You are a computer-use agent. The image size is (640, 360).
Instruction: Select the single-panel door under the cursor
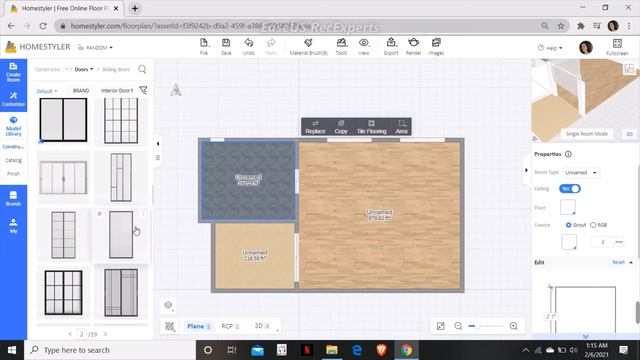[121, 235]
